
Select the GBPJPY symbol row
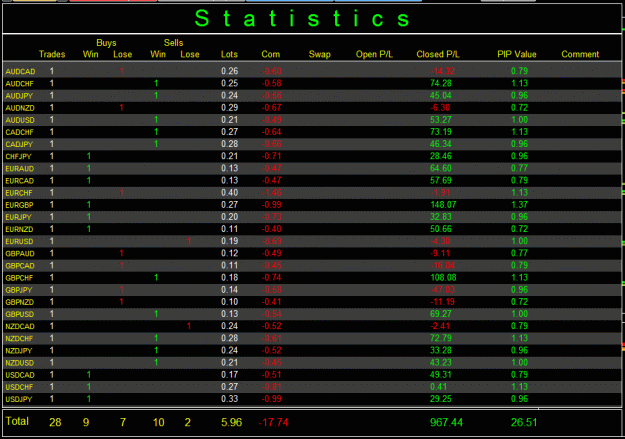(312, 290)
